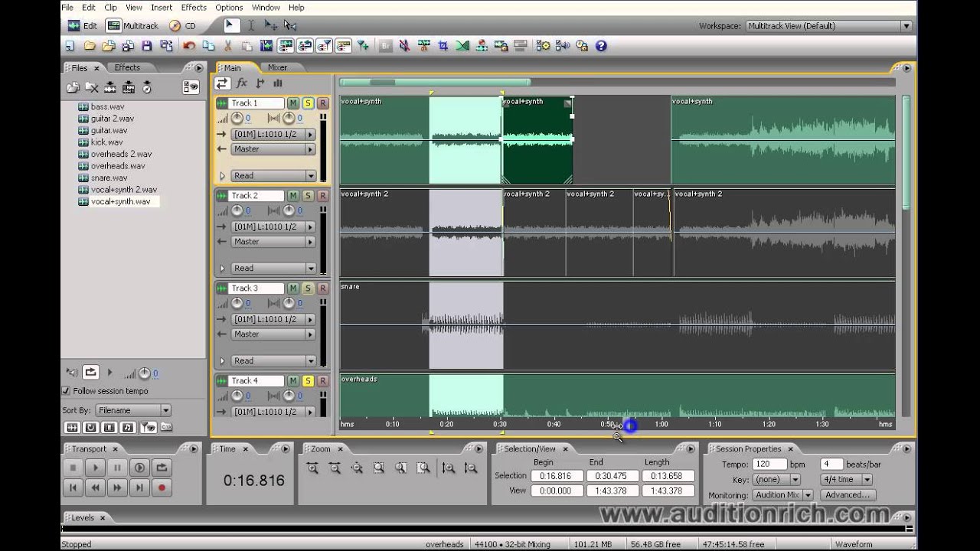Show the fx track controls
Viewport: 980px width, 551px height.
coord(242,83)
